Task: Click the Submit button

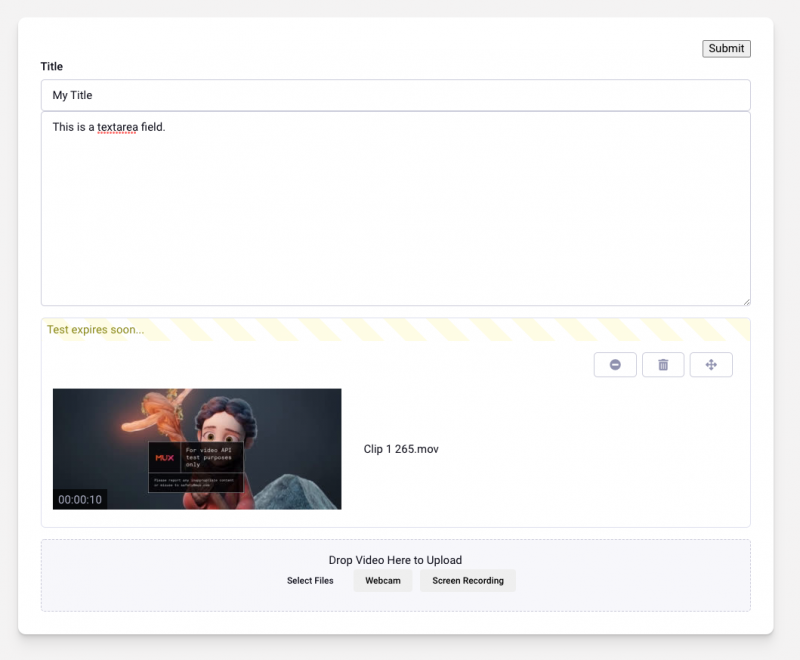Action: [x=726, y=48]
